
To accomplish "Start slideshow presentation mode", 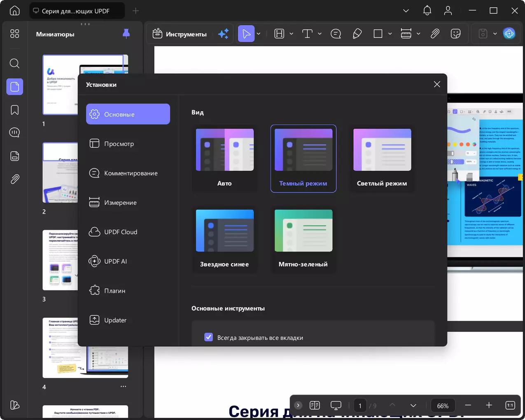I will click(x=336, y=405).
